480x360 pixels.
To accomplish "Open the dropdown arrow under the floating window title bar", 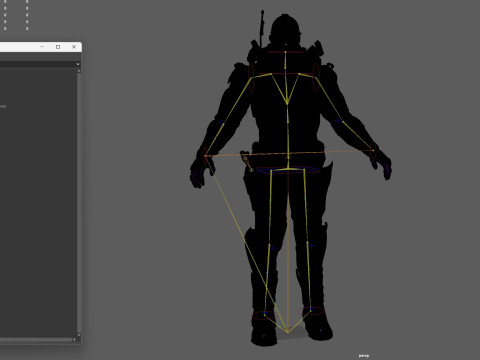I will (x=78, y=64).
